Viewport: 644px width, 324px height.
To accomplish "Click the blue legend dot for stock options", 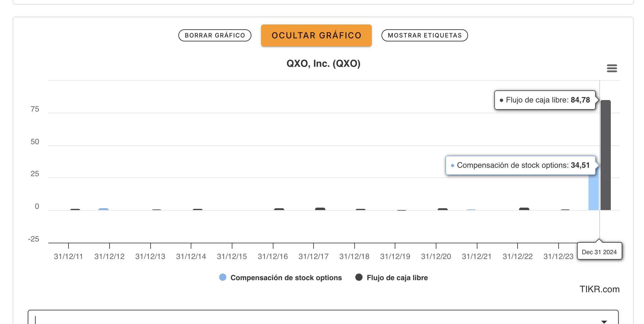I will 223,277.
